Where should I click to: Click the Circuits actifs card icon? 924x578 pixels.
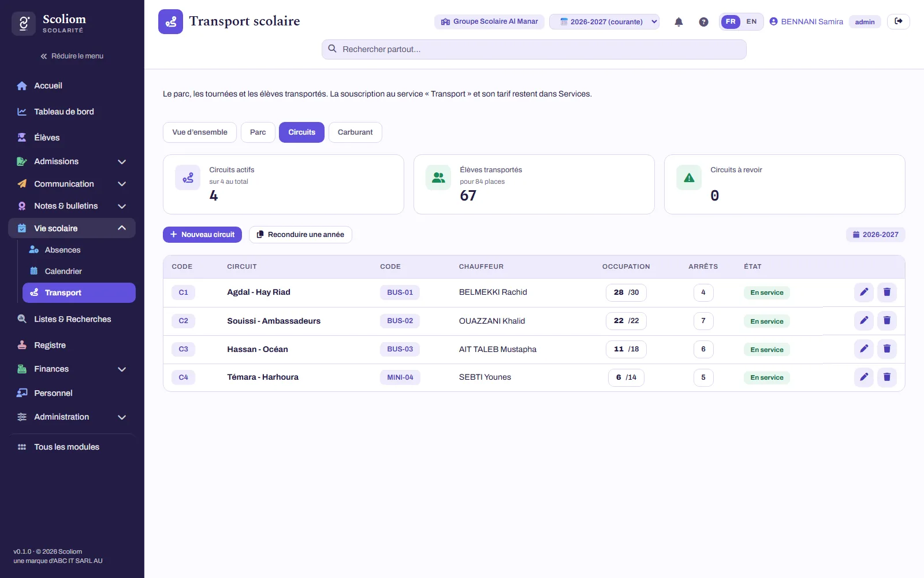tap(188, 177)
